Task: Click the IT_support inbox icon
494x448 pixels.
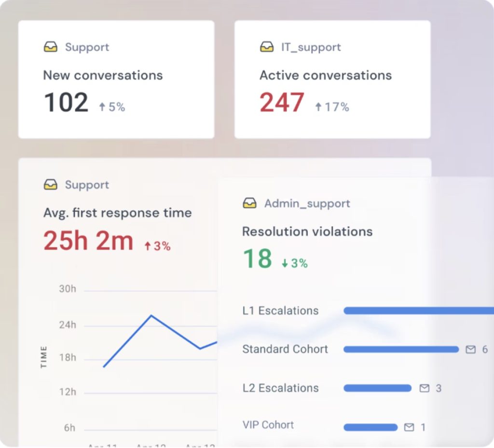Action: [267, 47]
